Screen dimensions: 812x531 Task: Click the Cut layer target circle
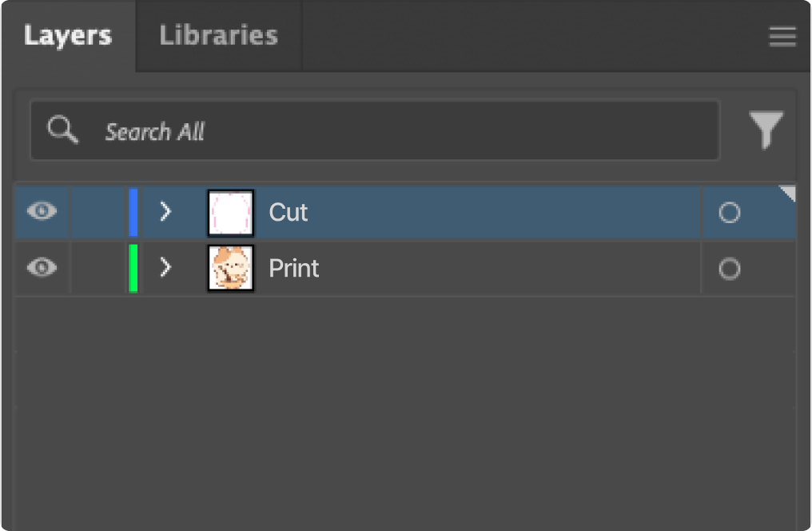[x=729, y=213]
